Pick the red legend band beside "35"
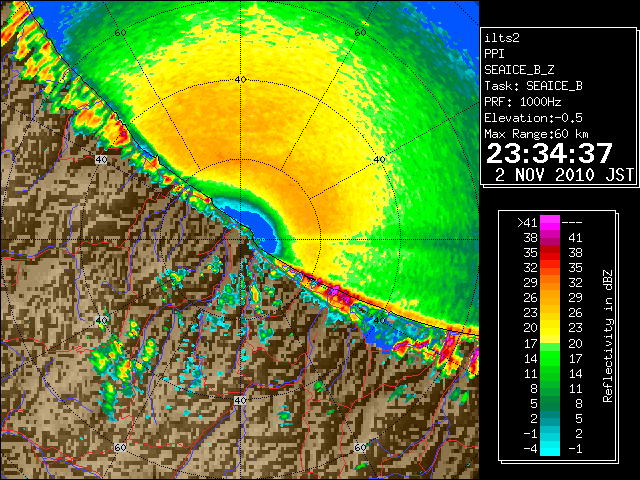Image resolution: width=640 pixels, height=480 pixels. coord(550,253)
